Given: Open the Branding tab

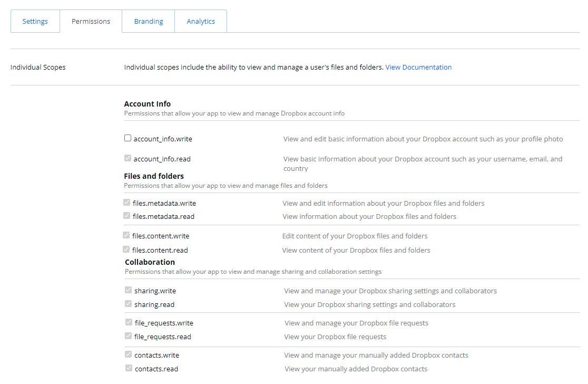Looking at the screenshot, I should point(148,22).
